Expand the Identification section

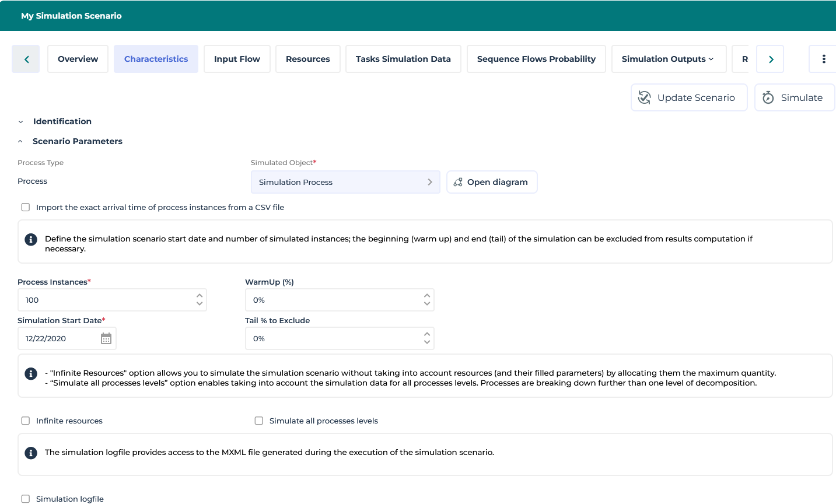[x=21, y=122]
